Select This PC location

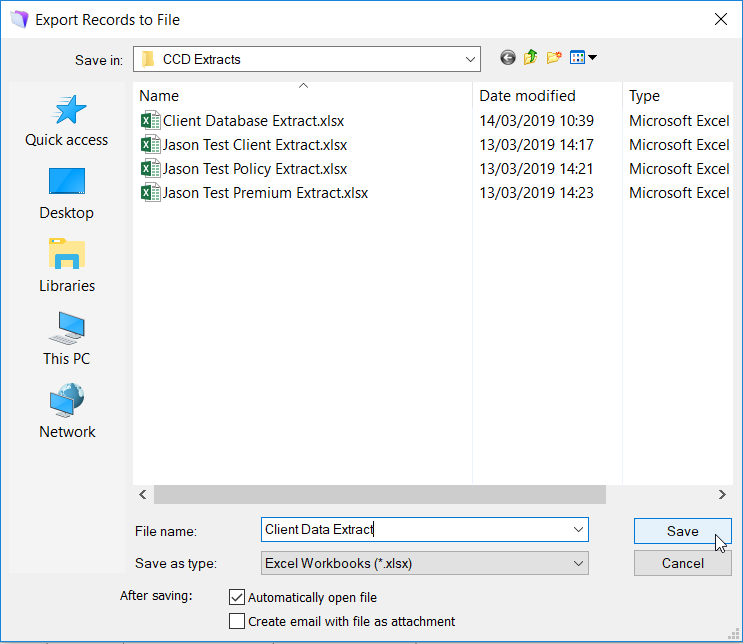(66, 340)
